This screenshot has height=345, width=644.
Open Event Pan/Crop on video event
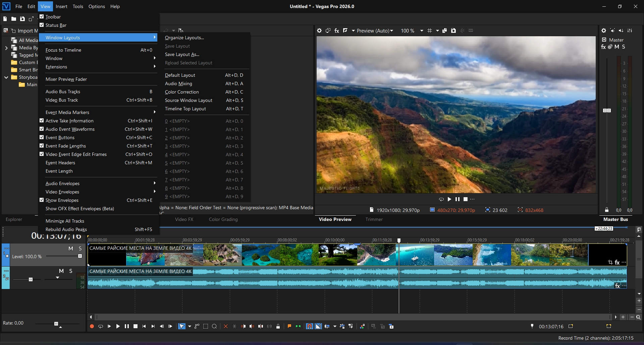[610, 262]
